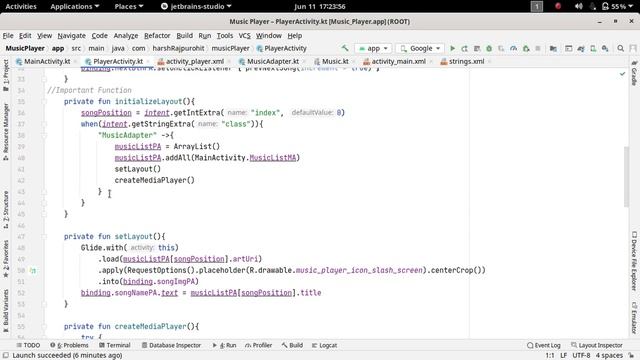The height and width of the screenshot is (360, 640).
Task: Open the jetbrains-studio app menu
Action: 196,6
